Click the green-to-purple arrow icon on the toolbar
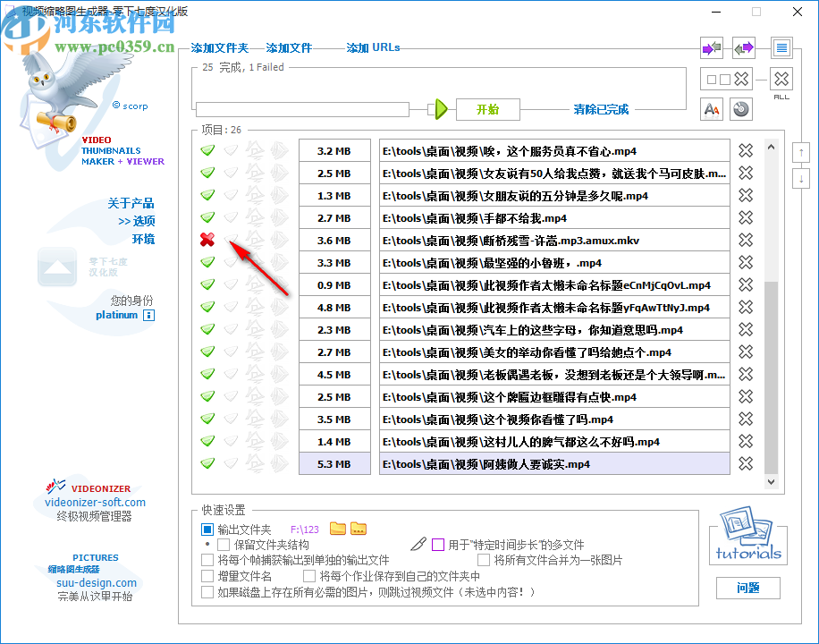The height and width of the screenshot is (644, 819). coord(743,47)
